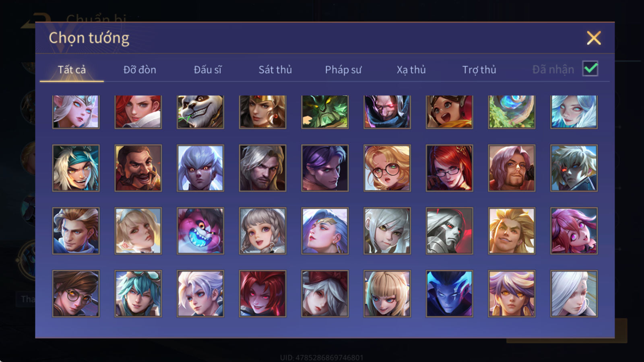Pick the teal-haired hero with goggles
The height and width of the screenshot is (362, 644).
[138, 294]
